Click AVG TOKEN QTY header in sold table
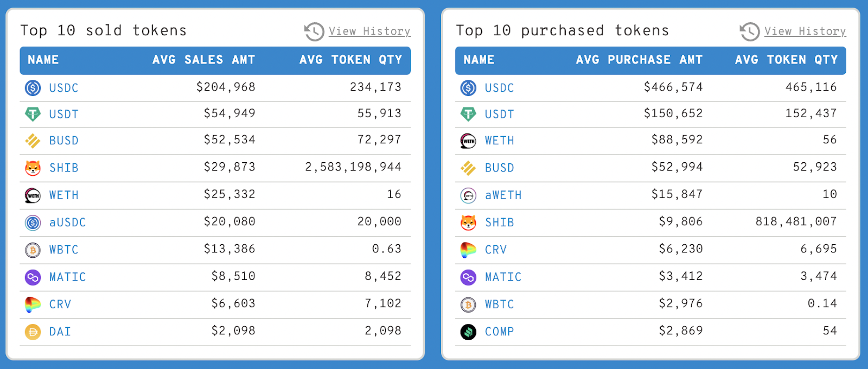The image size is (868, 369). 351,60
